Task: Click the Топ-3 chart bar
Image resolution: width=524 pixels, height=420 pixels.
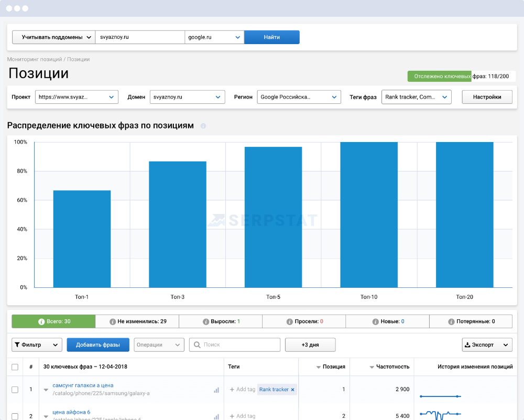Action: [178, 224]
